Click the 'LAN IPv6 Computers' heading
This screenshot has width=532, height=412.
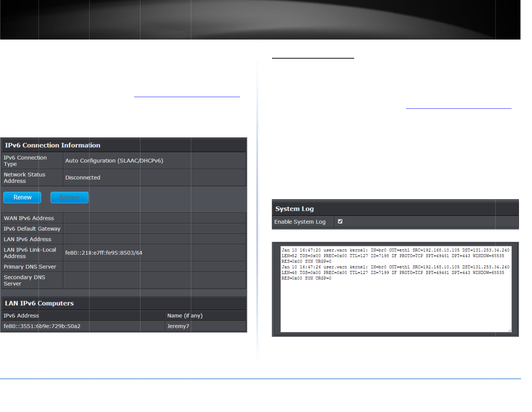pyautogui.click(x=39, y=303)
